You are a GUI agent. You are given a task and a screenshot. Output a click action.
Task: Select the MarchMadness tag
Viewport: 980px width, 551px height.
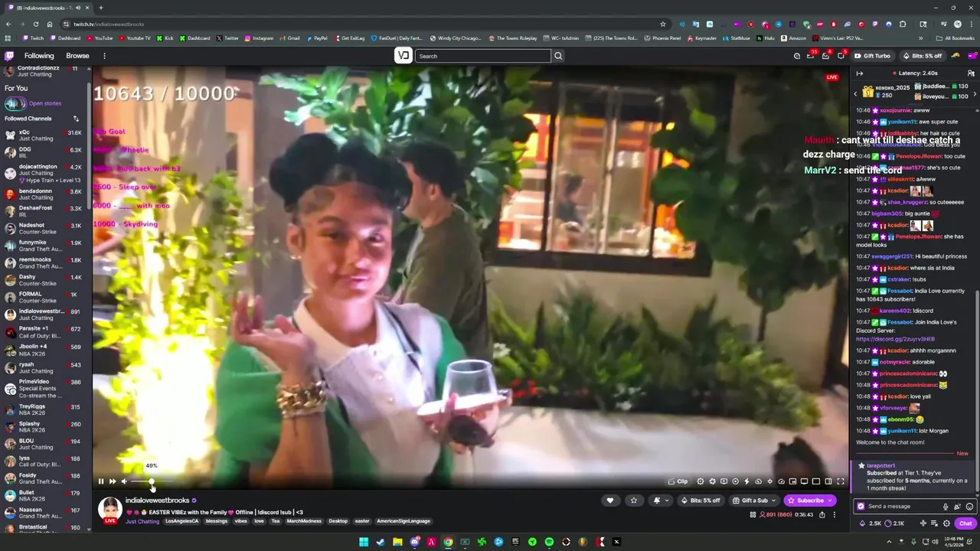[x=305, y=521]
